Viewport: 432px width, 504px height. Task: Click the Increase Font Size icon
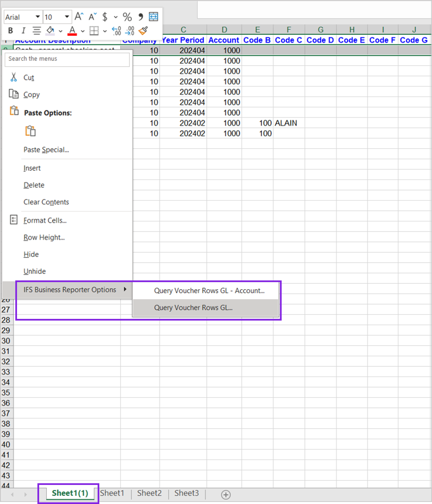(79, 17)
